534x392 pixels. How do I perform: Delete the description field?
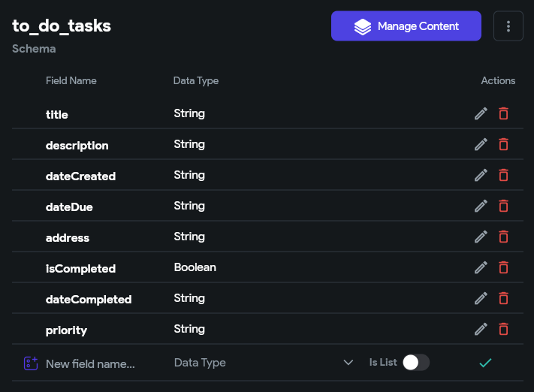[503, 144]
